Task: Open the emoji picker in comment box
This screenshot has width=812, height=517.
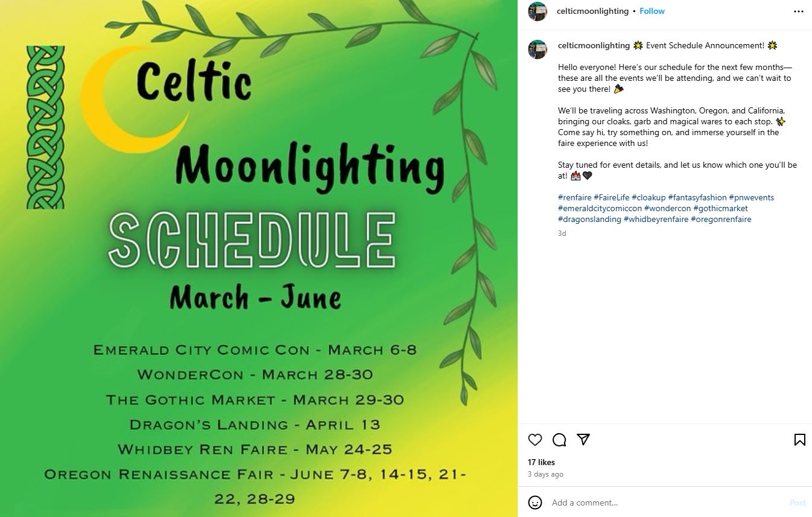Action: point(535,503)
